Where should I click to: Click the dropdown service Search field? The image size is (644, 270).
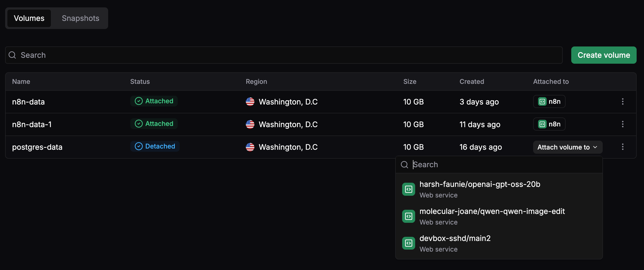click(x=502, y=165)
